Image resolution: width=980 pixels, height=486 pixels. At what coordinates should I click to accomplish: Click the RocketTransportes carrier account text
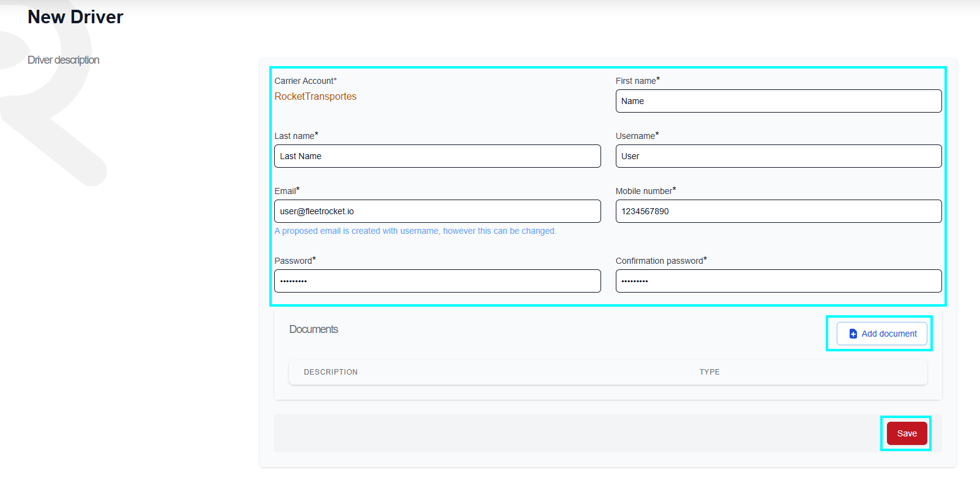315,97
